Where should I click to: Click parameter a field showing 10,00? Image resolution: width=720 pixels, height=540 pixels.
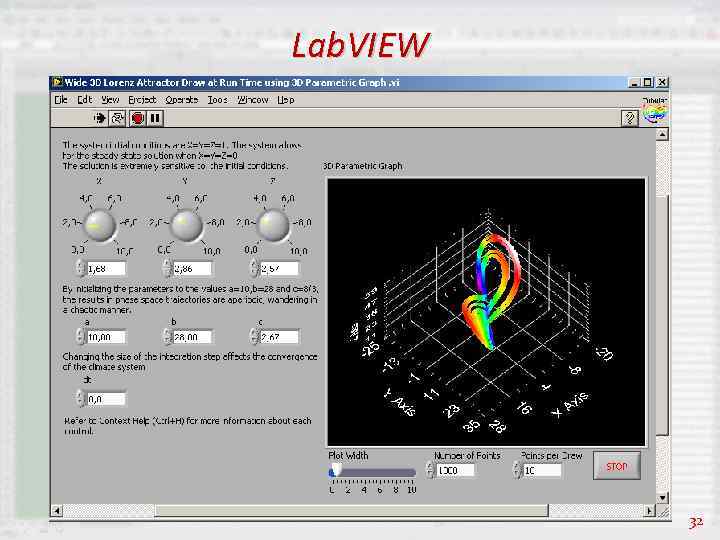click(x=106, y=337)
